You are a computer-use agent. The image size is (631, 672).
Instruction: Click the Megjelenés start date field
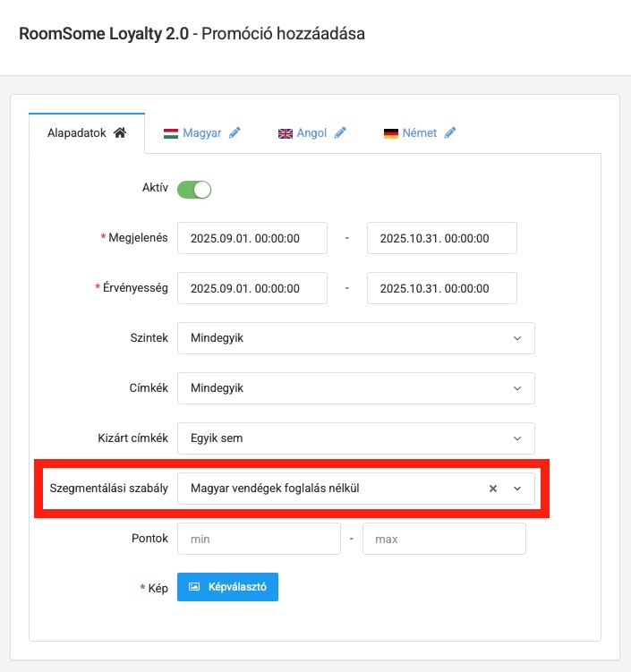coord(252,238)
